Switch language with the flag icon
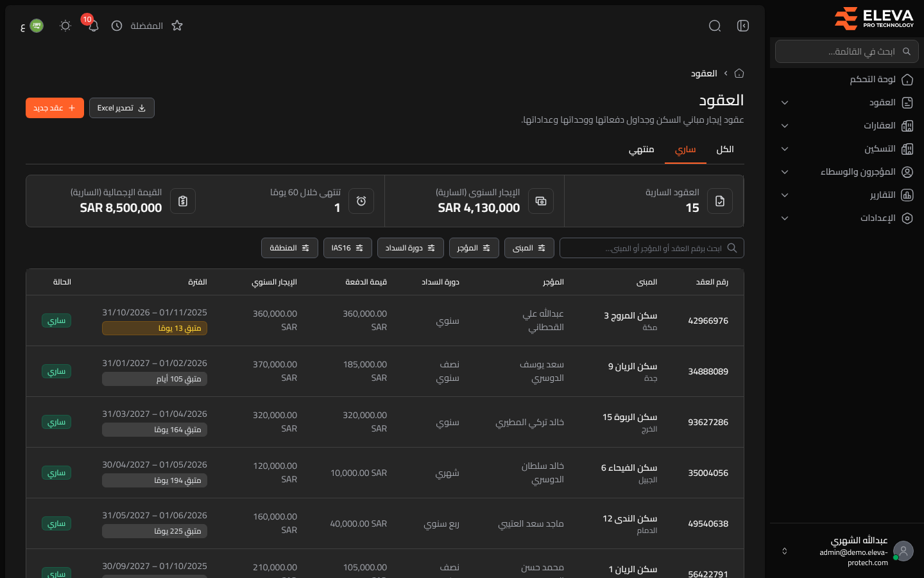Screen dimensions: 924x578 37,26
